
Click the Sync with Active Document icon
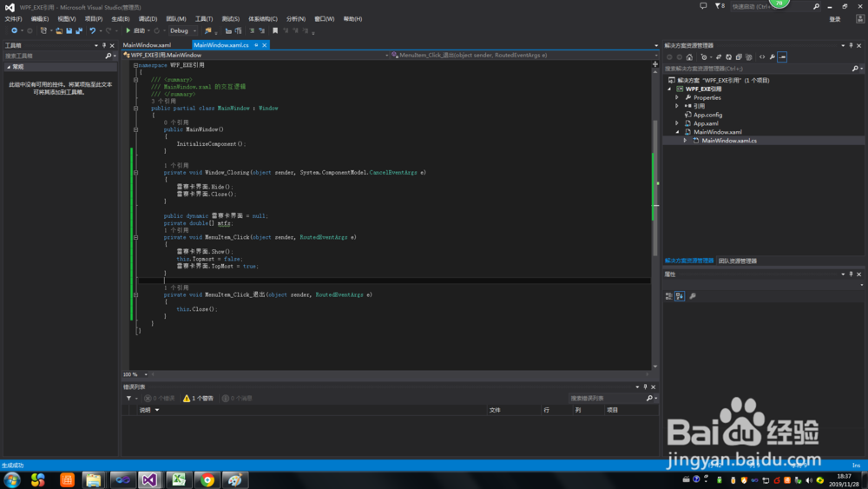[719, 57]
